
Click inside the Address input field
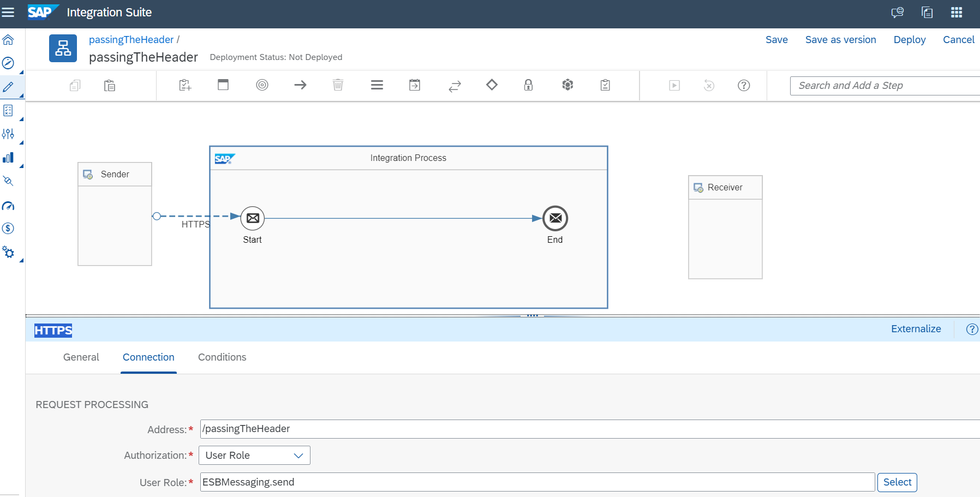click(x=382, y=429)
